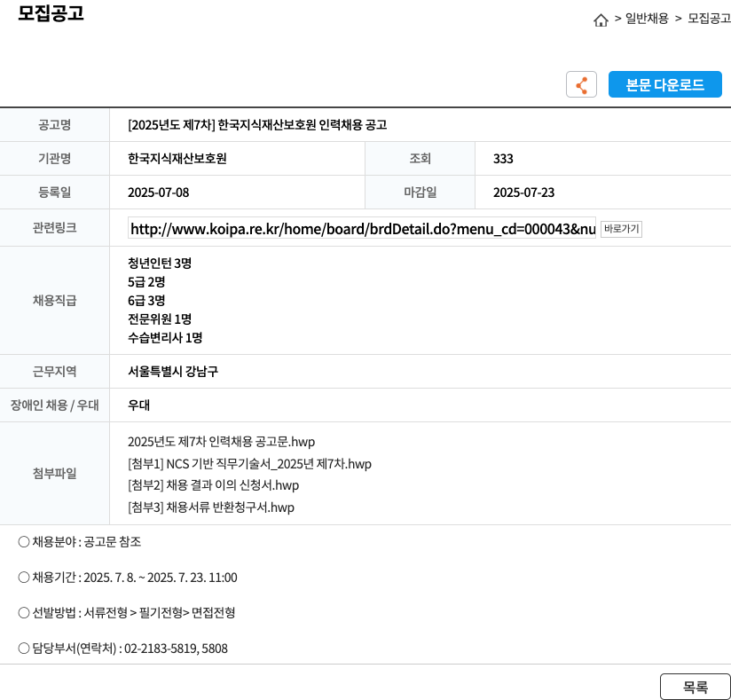Click the orange share icon button
The height and width of the screenshot is (700, 731).
[581, 84]
